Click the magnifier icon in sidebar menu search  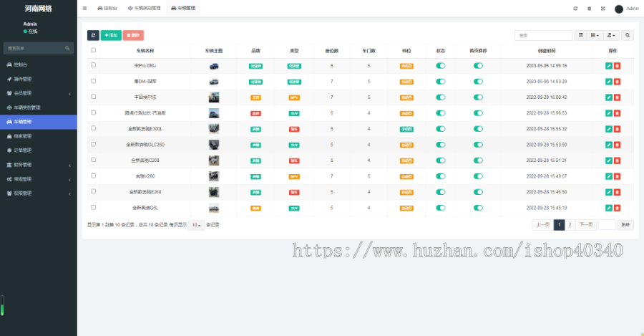click(x=67, y=48)
